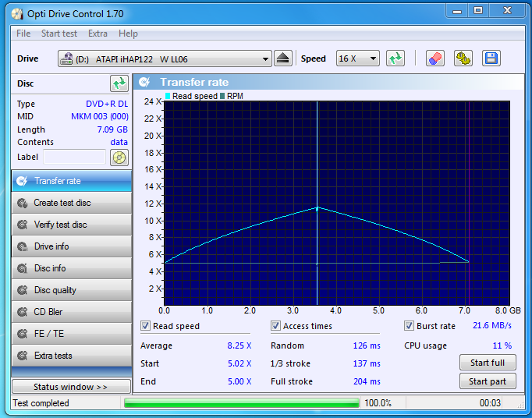
Task: Open the Extra menu
Action: click(x=98, y=34)
